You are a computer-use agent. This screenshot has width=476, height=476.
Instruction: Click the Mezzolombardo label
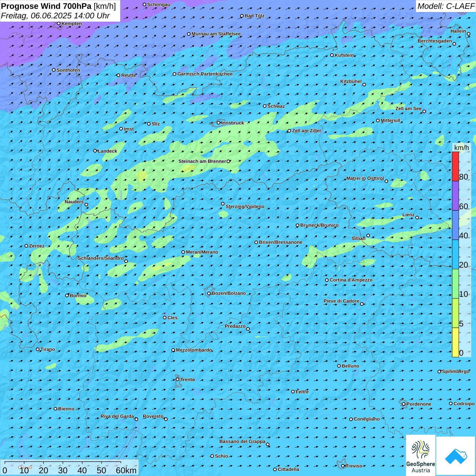[194, 350]
